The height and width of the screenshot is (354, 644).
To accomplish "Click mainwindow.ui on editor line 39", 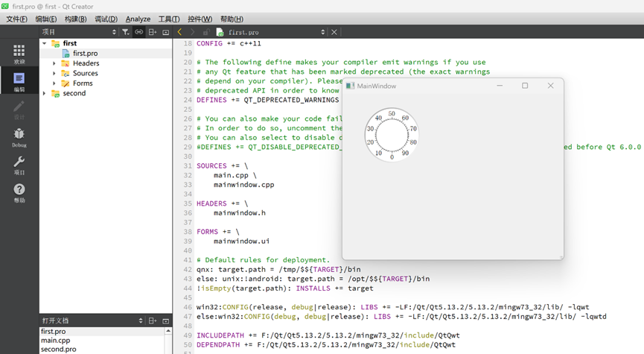I will tap(241, 241).
